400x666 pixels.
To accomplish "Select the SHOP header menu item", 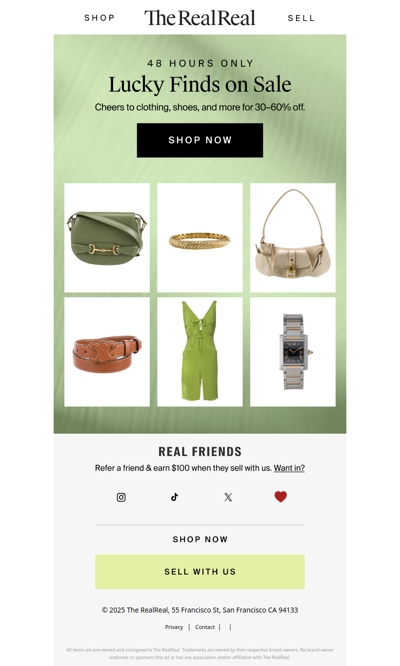I will pyautogui.click(x=99, y=18).
